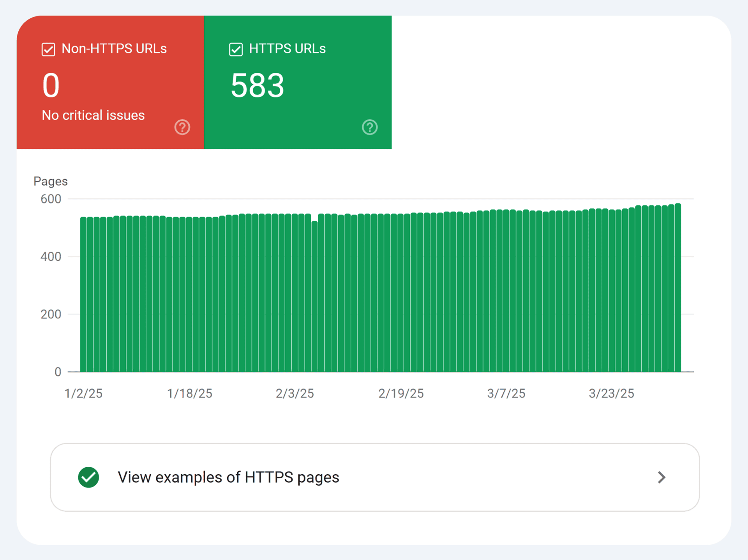Click the Pages axis title

coord(51,181)
